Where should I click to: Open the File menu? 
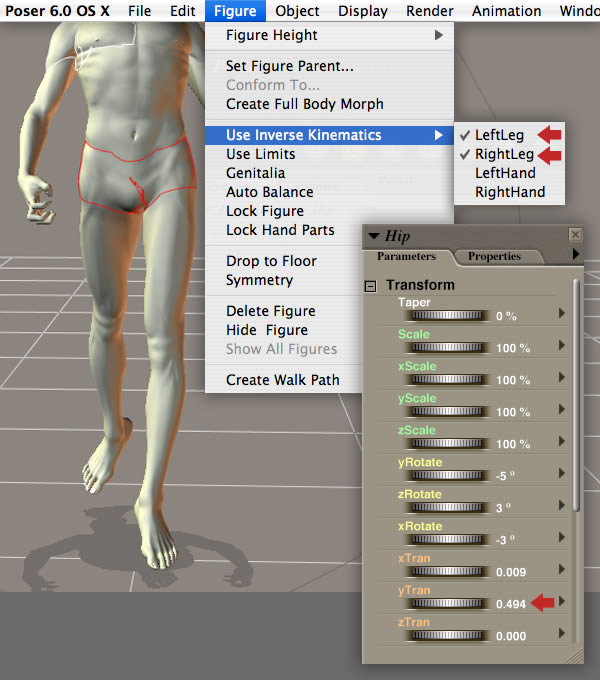point(140,11)
